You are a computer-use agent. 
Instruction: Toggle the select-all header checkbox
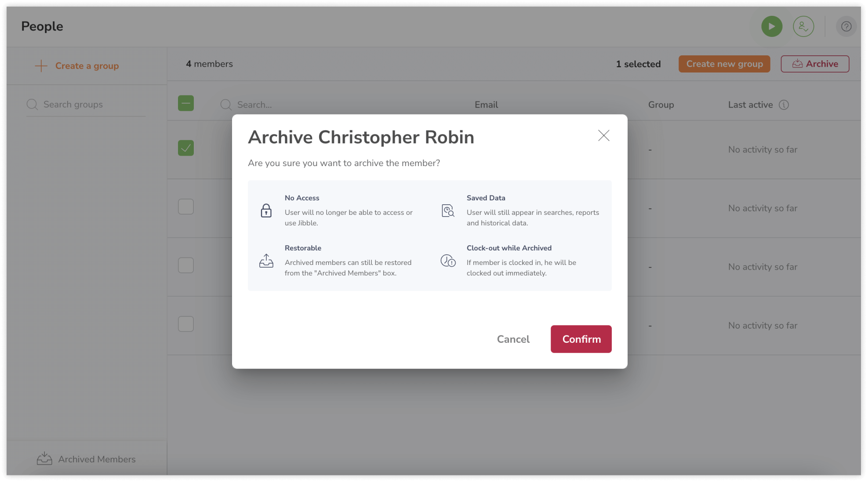click(186, 103)
